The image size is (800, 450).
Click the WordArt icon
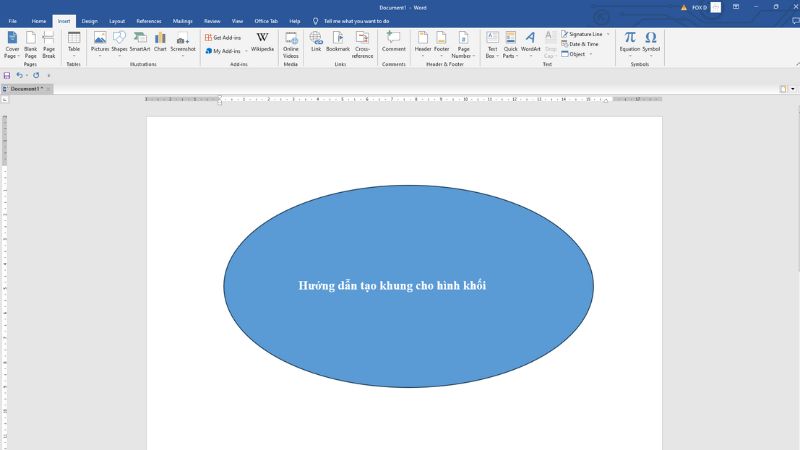tap(530, 41)
